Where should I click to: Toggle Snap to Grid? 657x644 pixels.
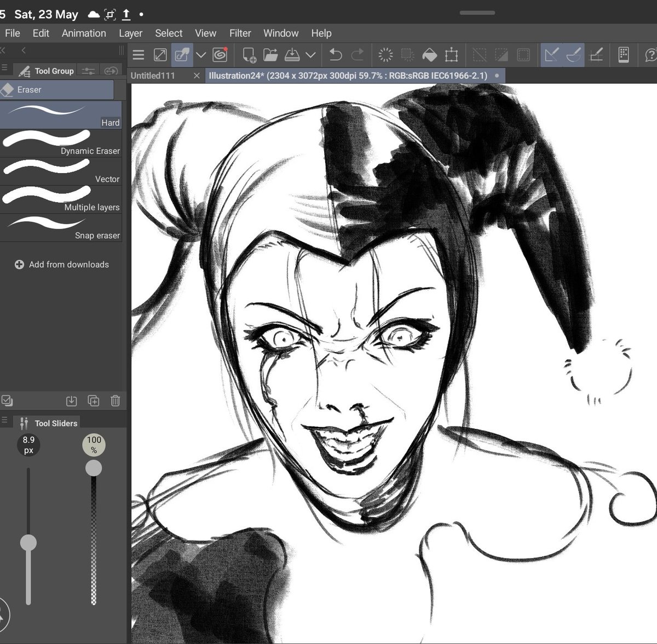click(x=596, y=55)
